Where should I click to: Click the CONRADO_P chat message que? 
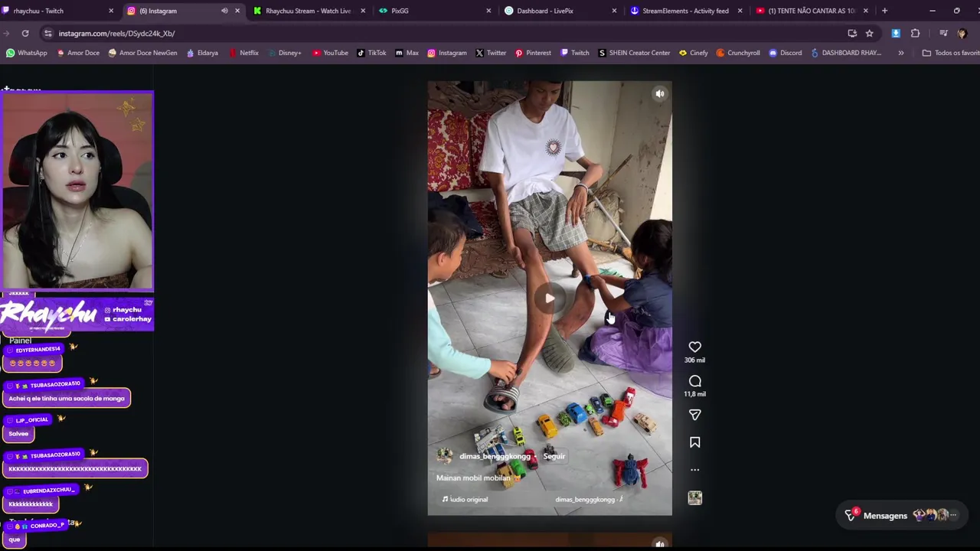[x=15, y=539]
